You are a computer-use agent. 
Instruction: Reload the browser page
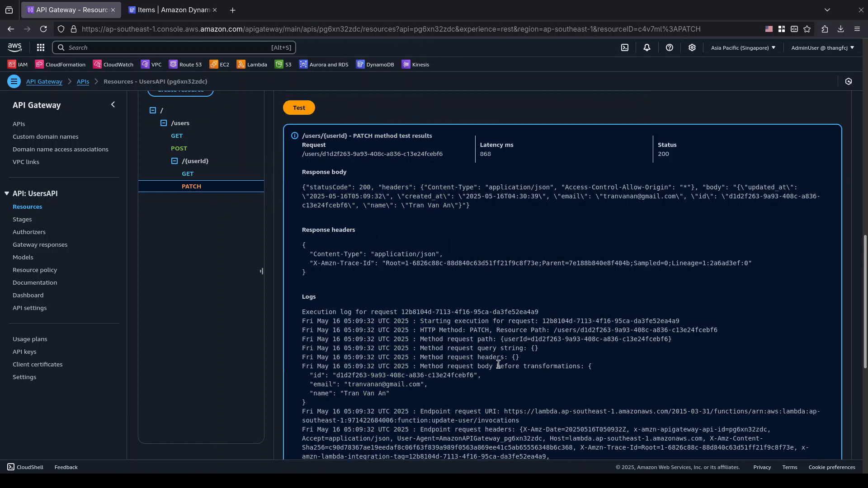click(43, 29)
